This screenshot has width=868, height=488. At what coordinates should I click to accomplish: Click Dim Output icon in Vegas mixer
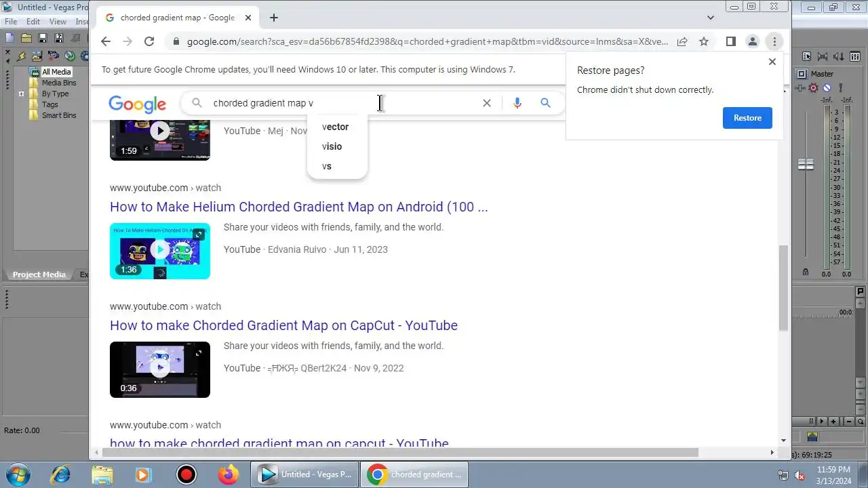(x=839, y=56)
